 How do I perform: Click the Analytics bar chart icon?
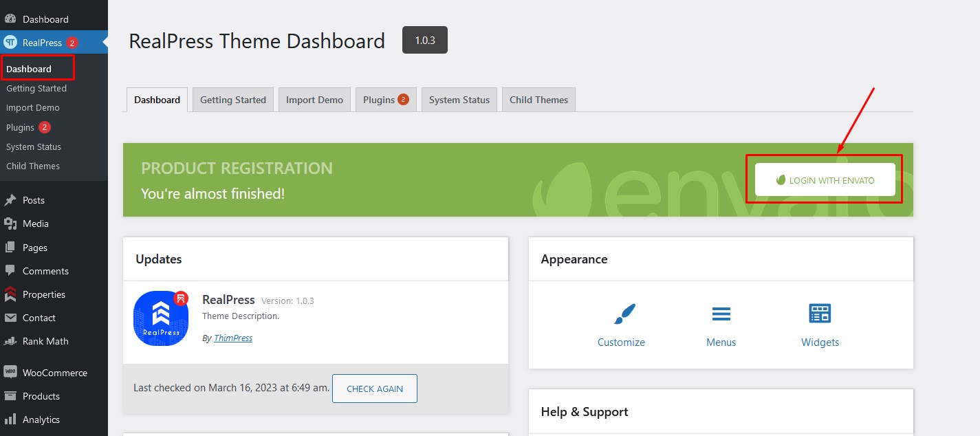point(10,419)
